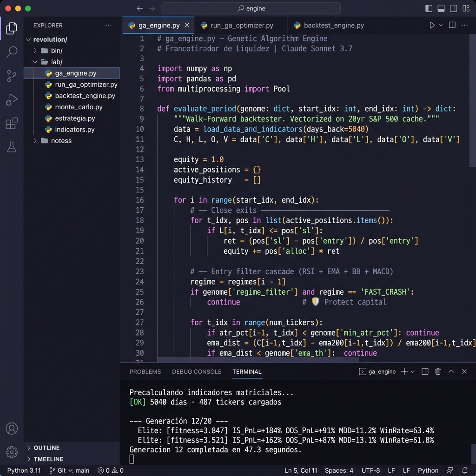Run Python file with play button
476x476 pixels.
(x=432, y=25)
